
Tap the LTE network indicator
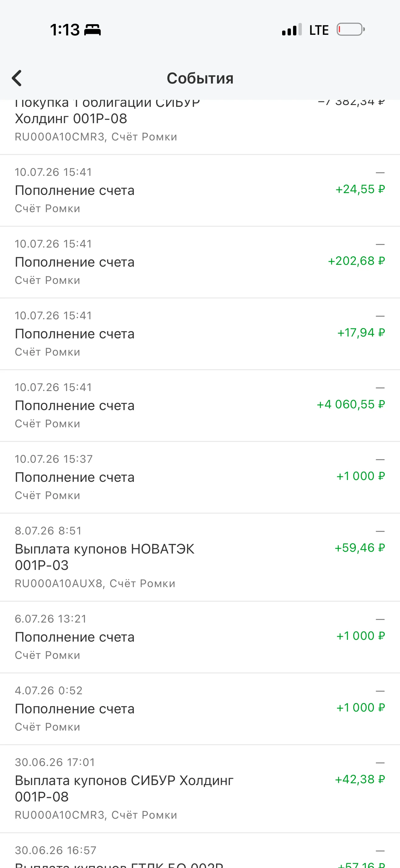pos(319,30)
